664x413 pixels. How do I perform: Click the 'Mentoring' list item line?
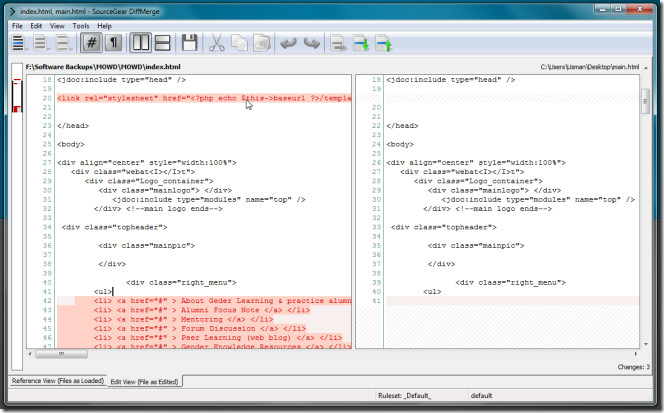(x=183, y=319)
